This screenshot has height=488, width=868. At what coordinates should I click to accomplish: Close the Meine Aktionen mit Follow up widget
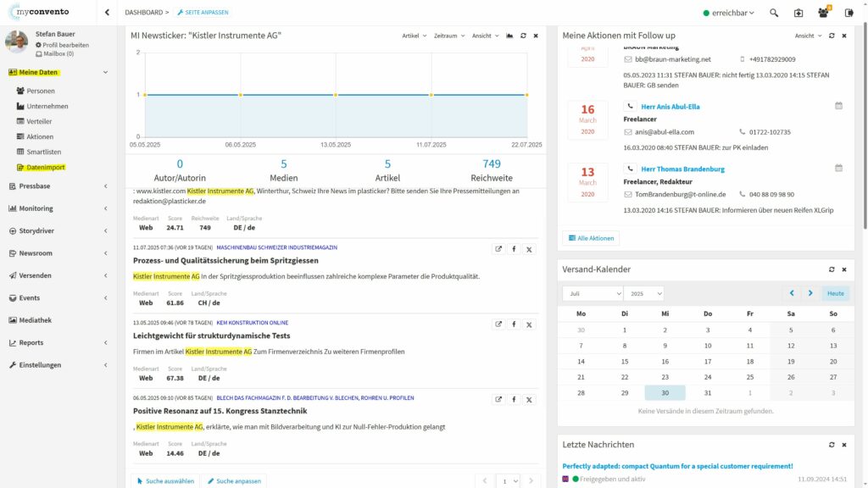click(844, 36)
